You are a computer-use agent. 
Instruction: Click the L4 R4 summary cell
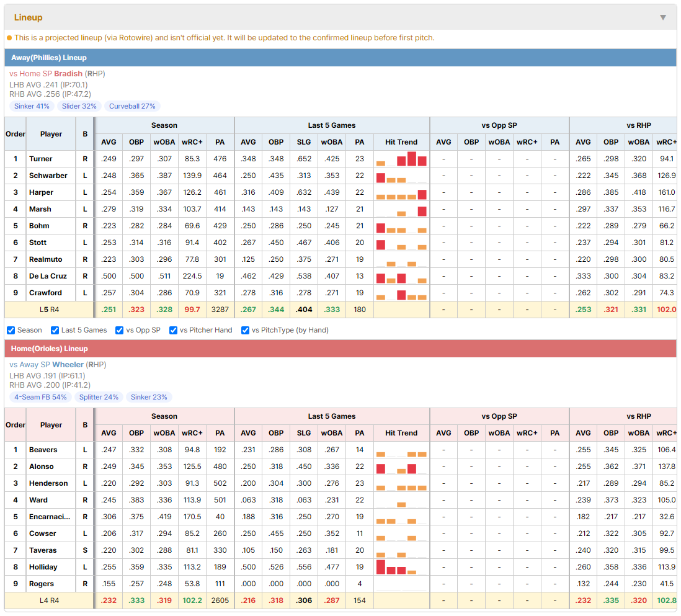click(49, 600)
